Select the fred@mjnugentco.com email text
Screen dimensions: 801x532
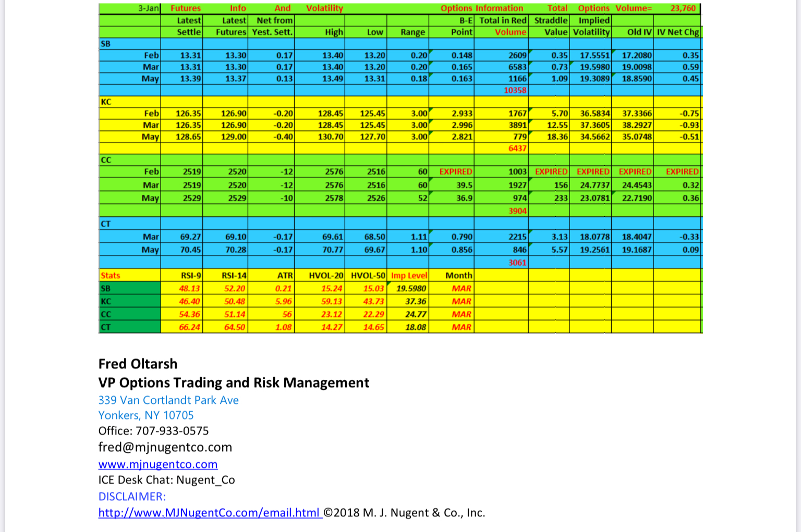[165, 447]
